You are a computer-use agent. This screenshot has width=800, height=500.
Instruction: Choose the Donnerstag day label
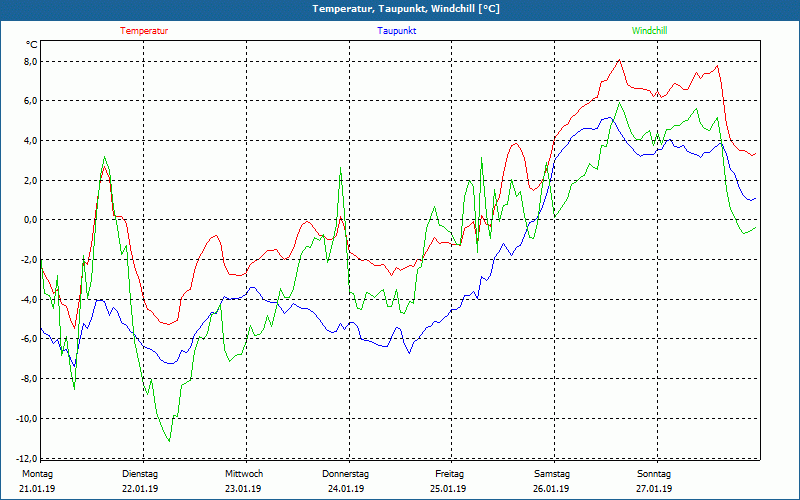point(346,473)
